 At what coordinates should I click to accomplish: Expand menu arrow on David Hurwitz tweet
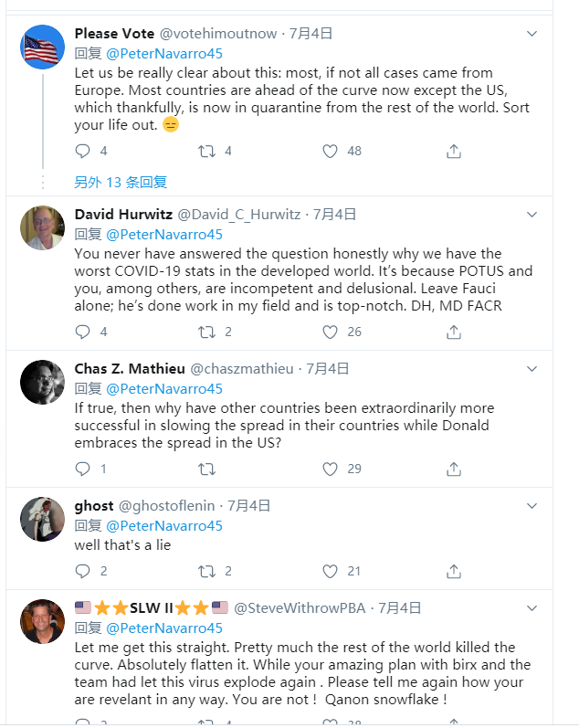[532, 215]
